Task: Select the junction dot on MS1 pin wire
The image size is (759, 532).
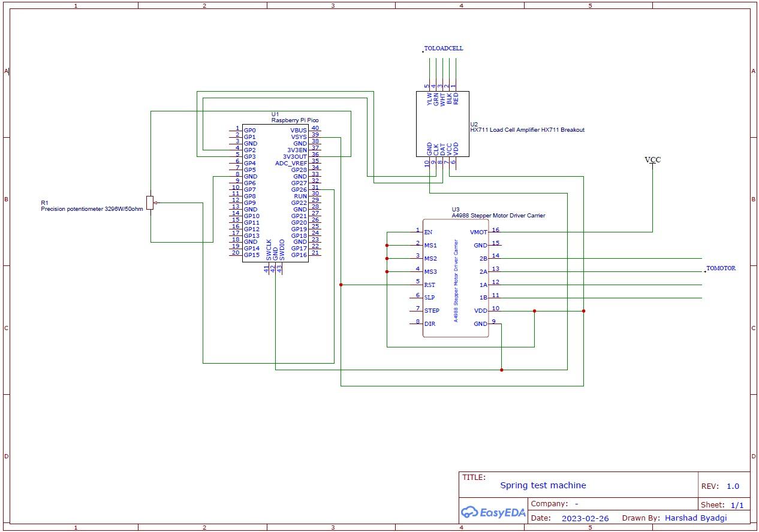Action: 387,244
